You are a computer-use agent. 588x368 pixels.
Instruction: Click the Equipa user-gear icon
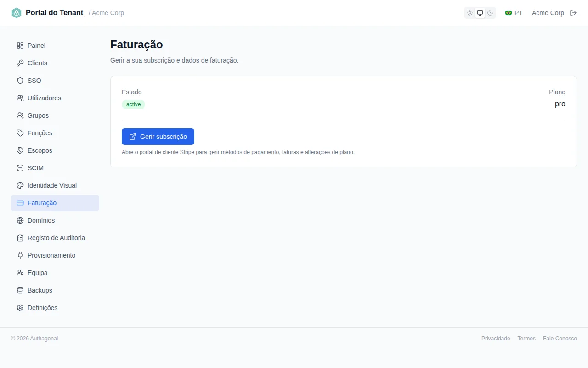click(x=20, y=273)
